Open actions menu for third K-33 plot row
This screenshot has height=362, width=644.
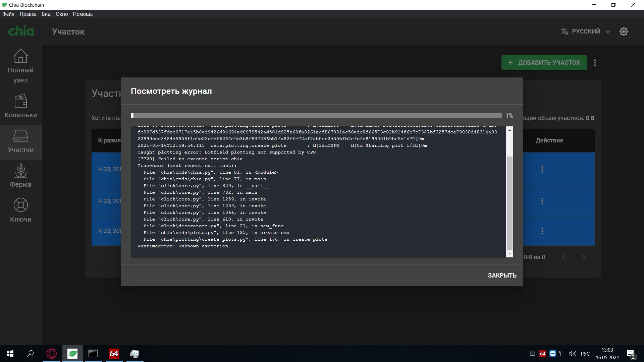pos(542,231)
